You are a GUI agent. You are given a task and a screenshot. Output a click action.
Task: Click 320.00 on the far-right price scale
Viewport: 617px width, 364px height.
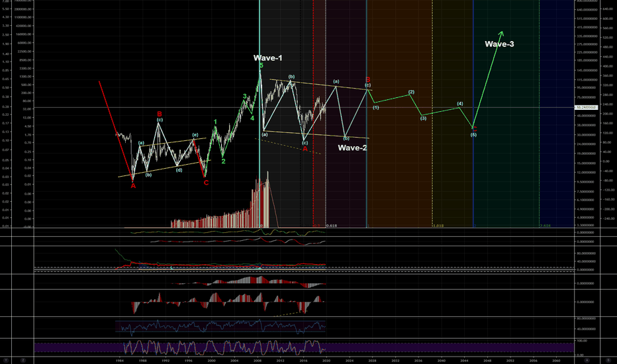tap(608, 85)
